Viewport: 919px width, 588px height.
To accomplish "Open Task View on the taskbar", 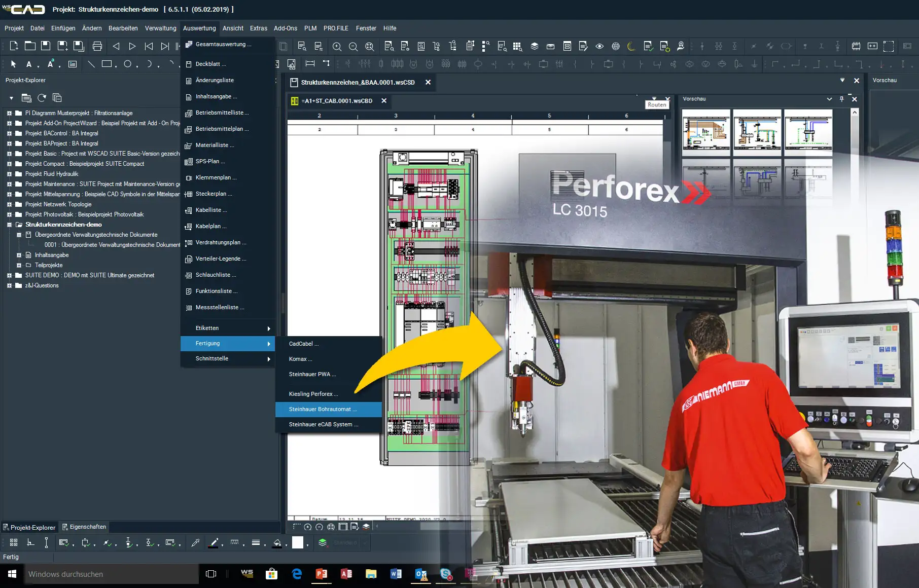I will (x=211, y=574).
